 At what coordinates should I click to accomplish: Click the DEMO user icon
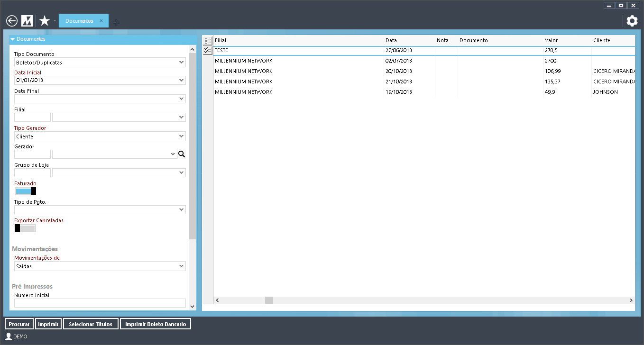pos(8,336)
